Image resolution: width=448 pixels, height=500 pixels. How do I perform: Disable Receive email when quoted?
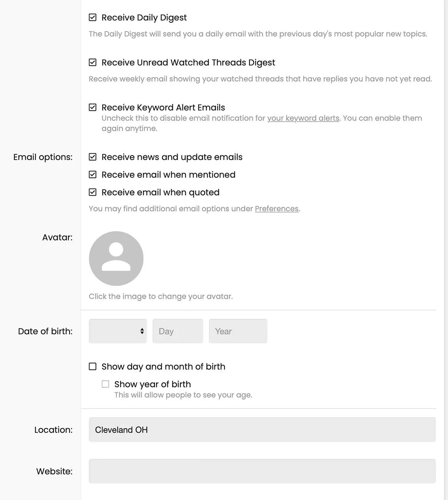tap(93, 192)
